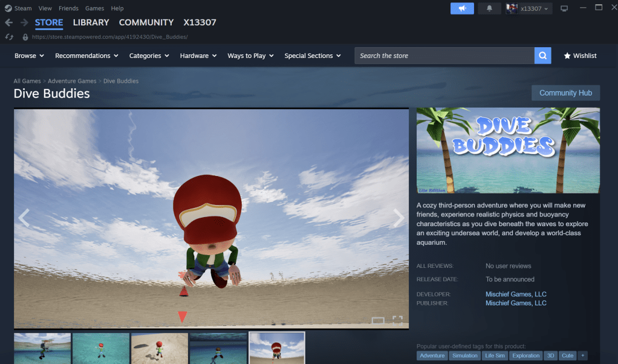Switch to the LIBRARY tab
Viewport: 618px width, 364px height.
[91, 22]
